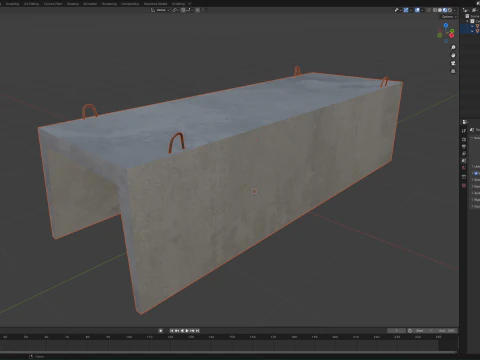Toggle X-ray mode button
This screenshot has height=360, width=480.
[x=428, y=10]
